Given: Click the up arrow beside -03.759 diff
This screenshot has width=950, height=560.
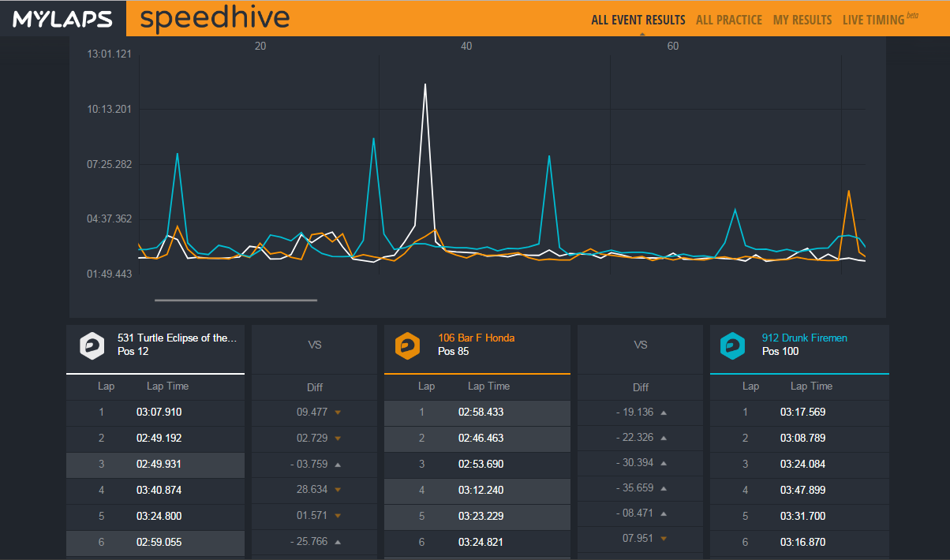Looking at the screenshot, I should [x=338, y=464].
